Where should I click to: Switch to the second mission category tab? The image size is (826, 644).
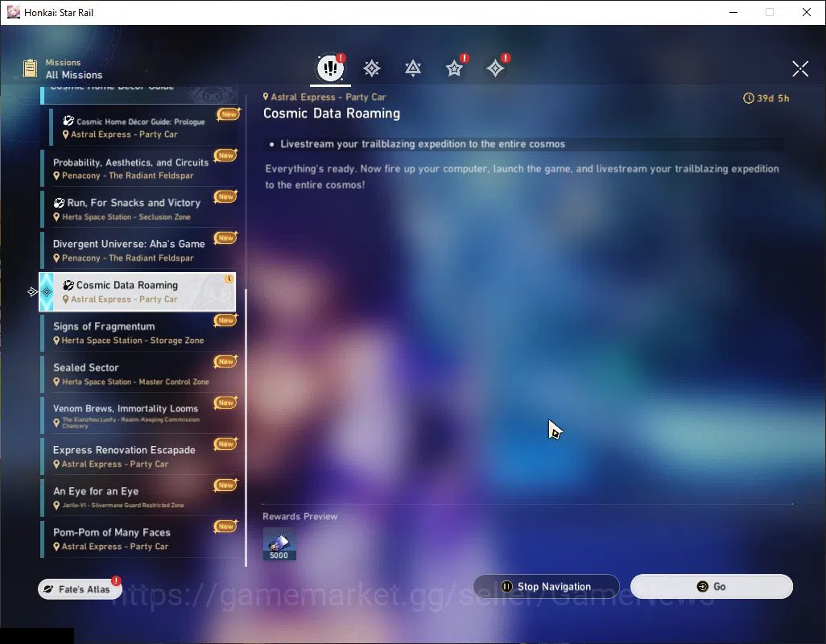tap(371, 68)
